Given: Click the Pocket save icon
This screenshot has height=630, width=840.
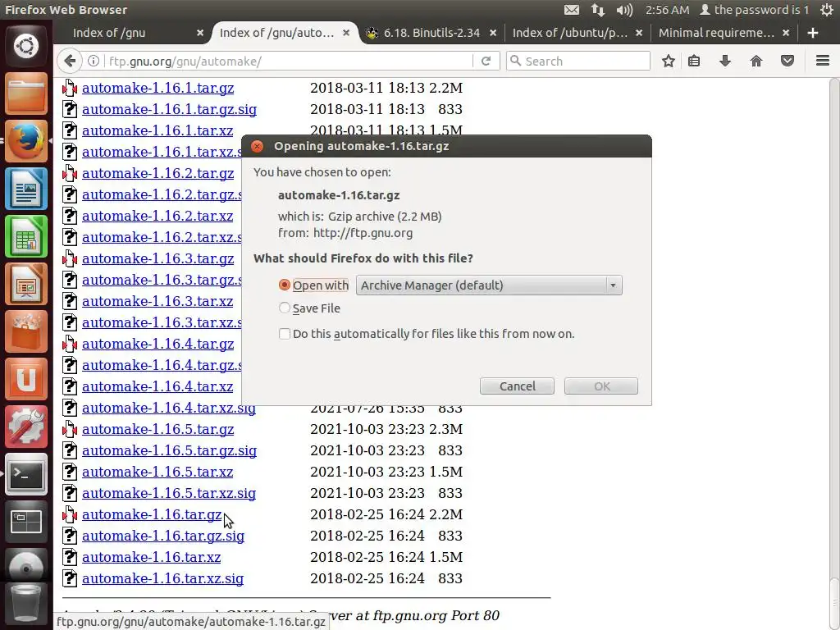Looking at the screenshot, I should [787, 61].
